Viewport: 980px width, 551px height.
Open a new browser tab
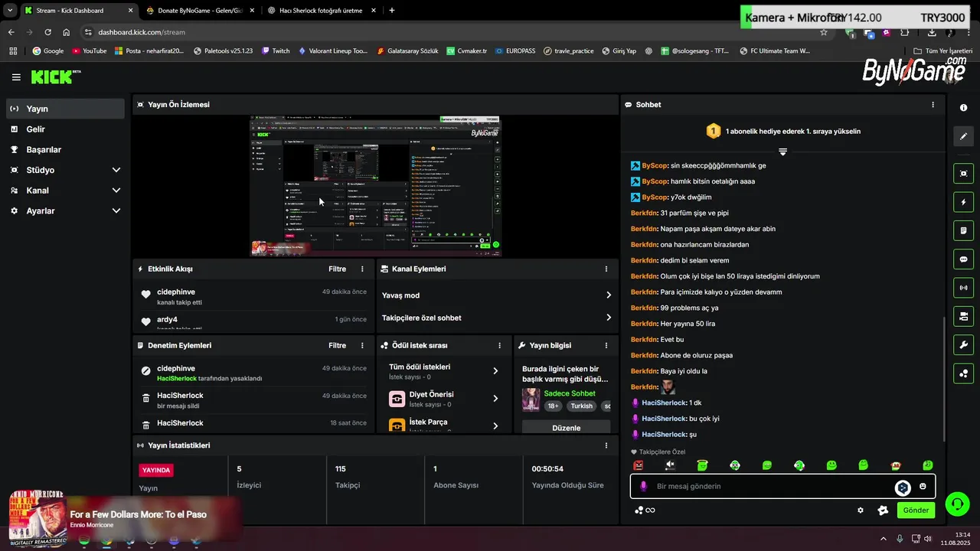[x=392, y=11]
